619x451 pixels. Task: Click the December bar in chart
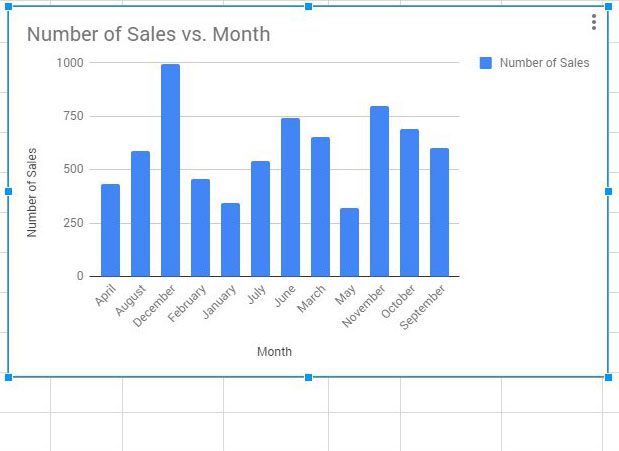(x=170, y=170)
